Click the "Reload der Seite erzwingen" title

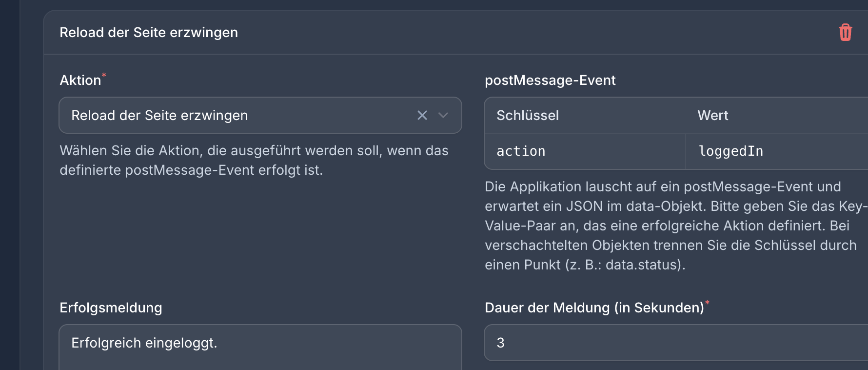coord(149,32)
